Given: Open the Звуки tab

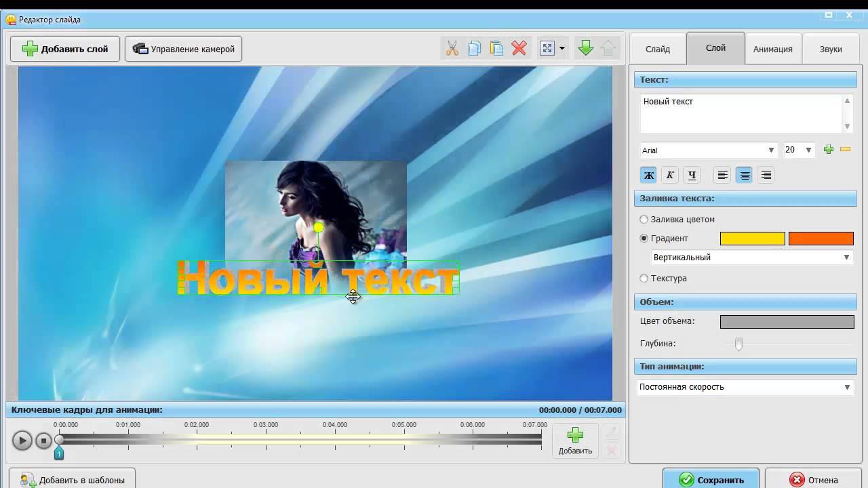Looking at the screenshot, I should [x=831, y=49].
